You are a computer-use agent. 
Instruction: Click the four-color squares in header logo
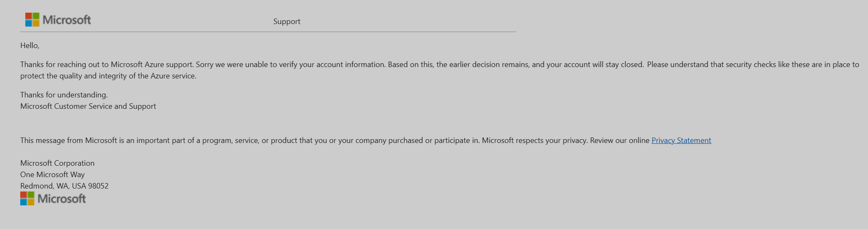(32, 19)
